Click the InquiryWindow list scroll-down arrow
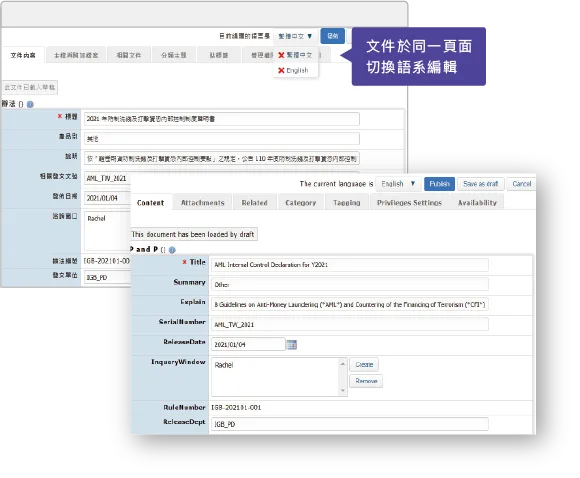580x478 pixels. click(x=343, y=391)
